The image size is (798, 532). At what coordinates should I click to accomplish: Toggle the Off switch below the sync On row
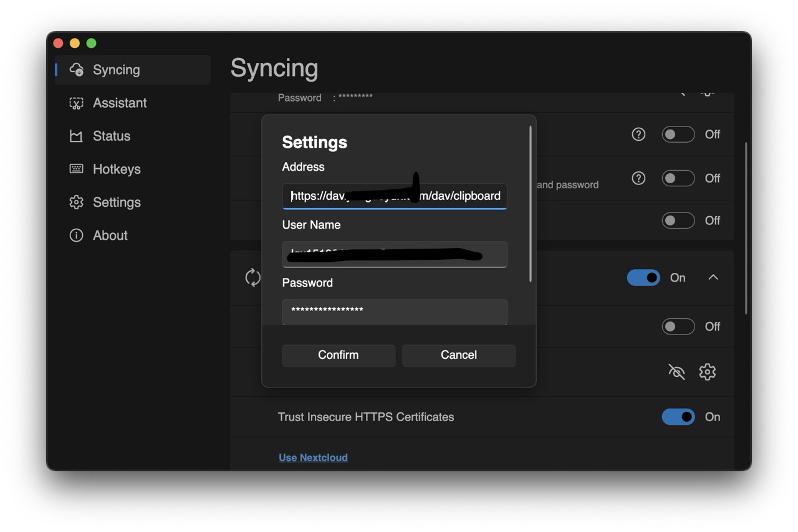point(678,326)
